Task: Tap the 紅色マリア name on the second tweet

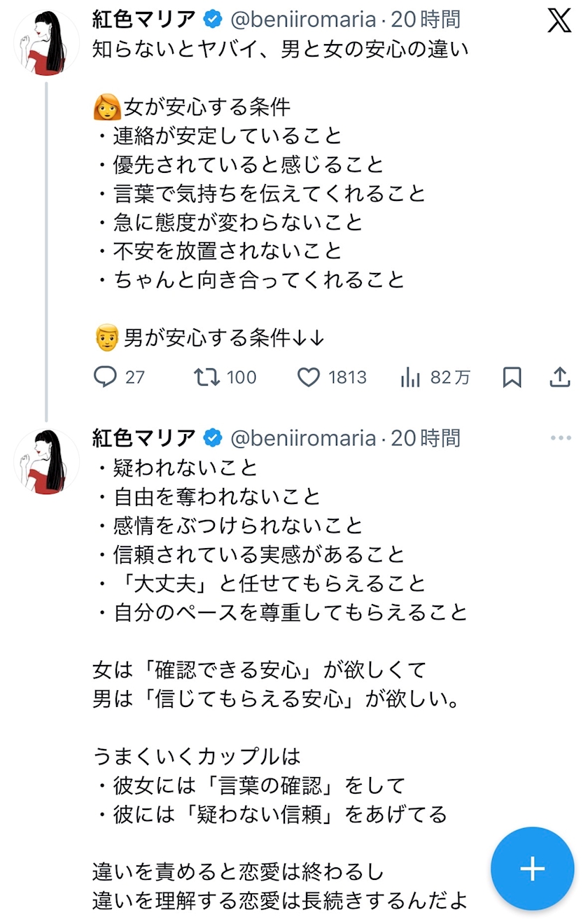Action: [144, 438]
